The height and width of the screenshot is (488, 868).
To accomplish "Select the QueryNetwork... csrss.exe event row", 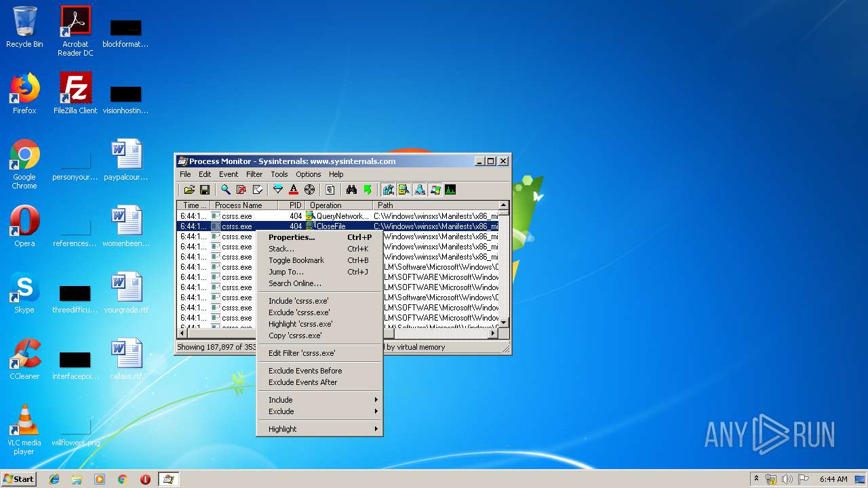I will 338,216.
